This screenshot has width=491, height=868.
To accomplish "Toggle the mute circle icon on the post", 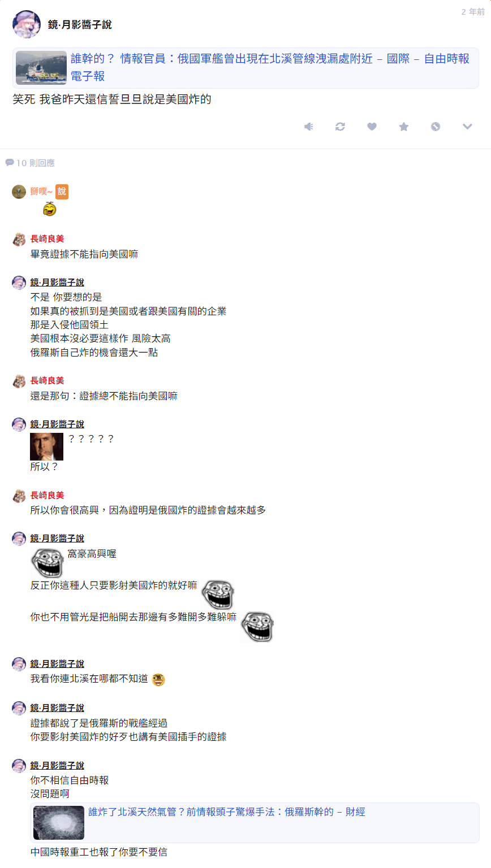I will (436, 127).
